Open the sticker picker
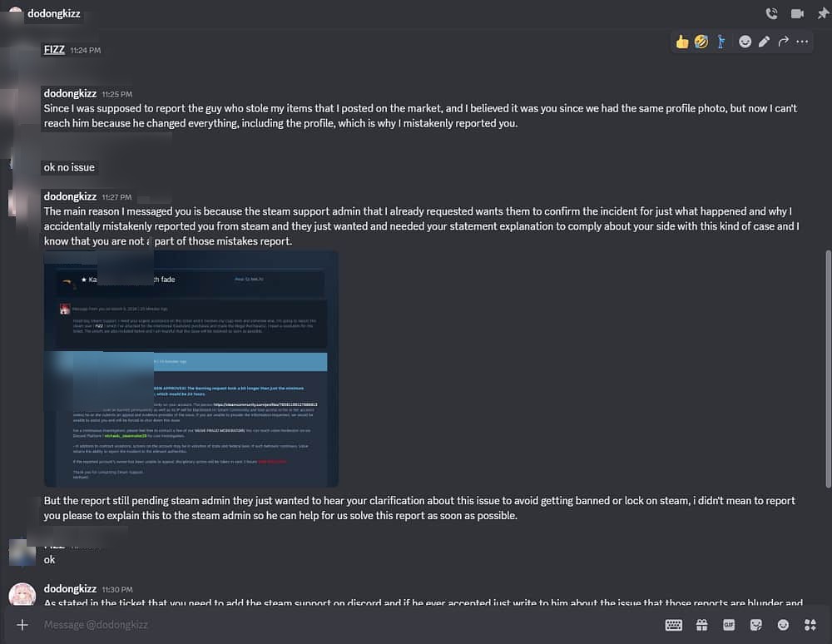Image resolution: width=832 pixels, height=644 pixels. click(755, 624)
